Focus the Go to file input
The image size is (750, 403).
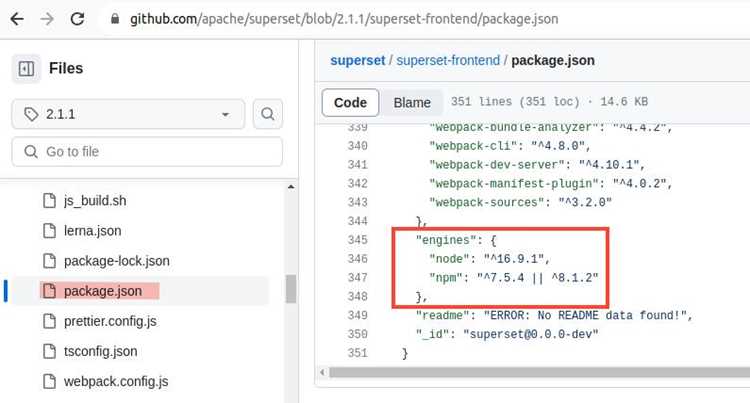[x=147, y=152]
